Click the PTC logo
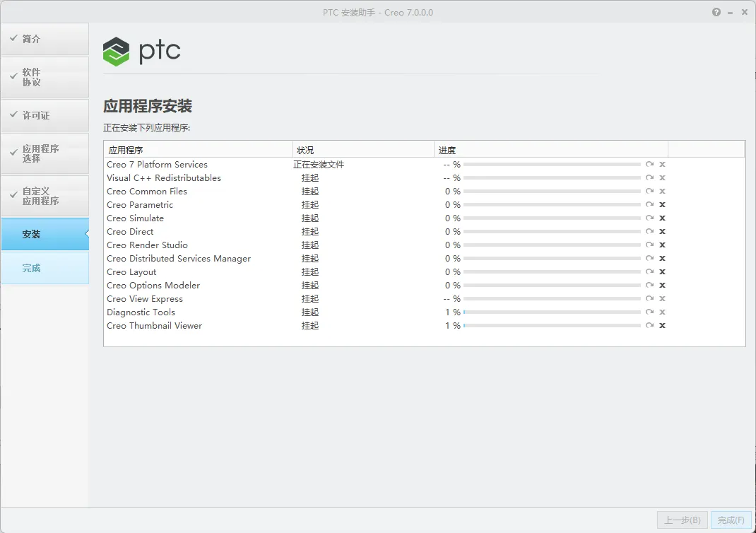 [142, 51]
